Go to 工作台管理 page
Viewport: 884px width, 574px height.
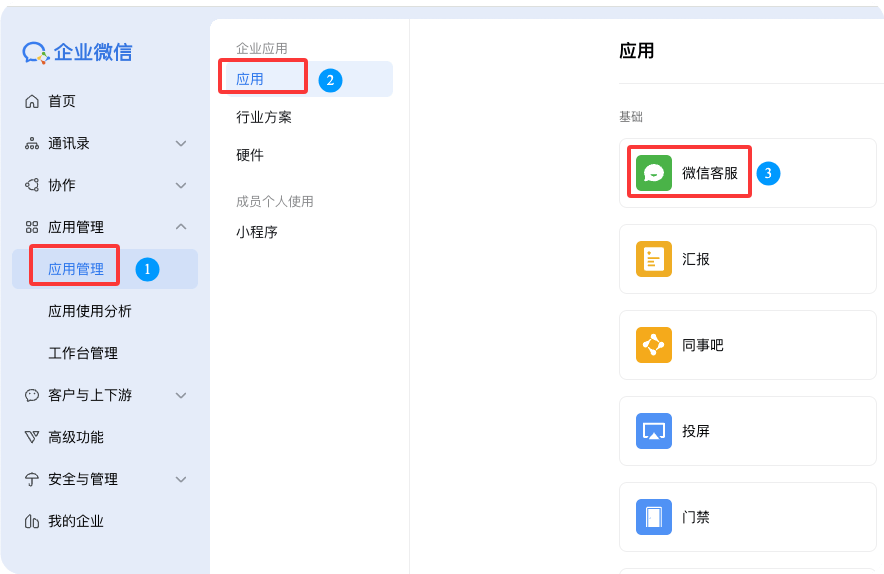[x=83, y=353]
